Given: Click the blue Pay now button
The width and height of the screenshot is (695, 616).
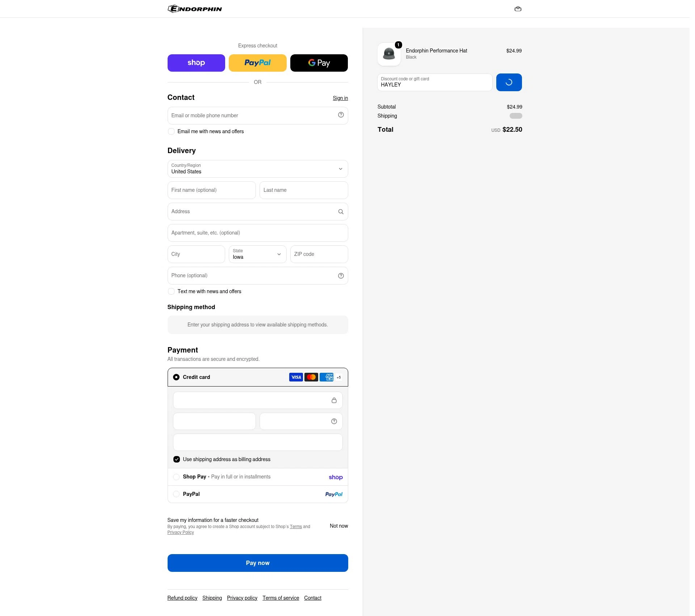Looking at the screenshot, I should 258,563.
